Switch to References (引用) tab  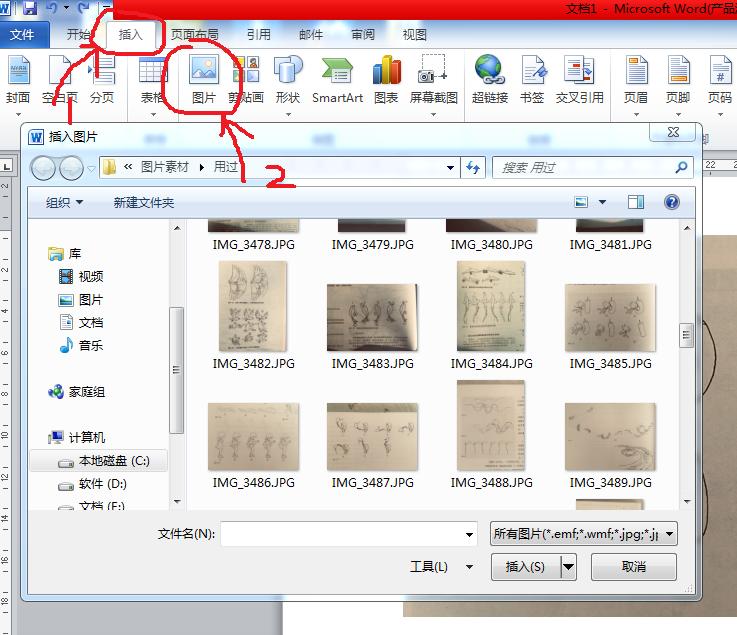[x=259, y=34]
